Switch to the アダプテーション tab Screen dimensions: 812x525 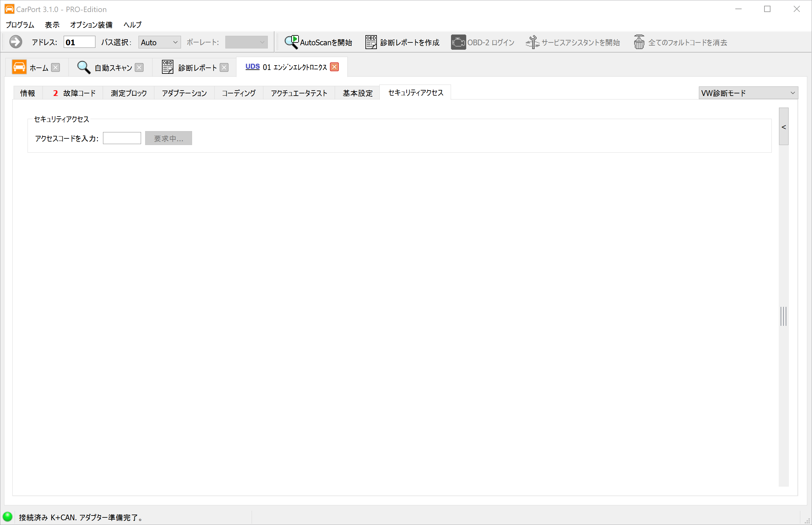tap(184, 93)
